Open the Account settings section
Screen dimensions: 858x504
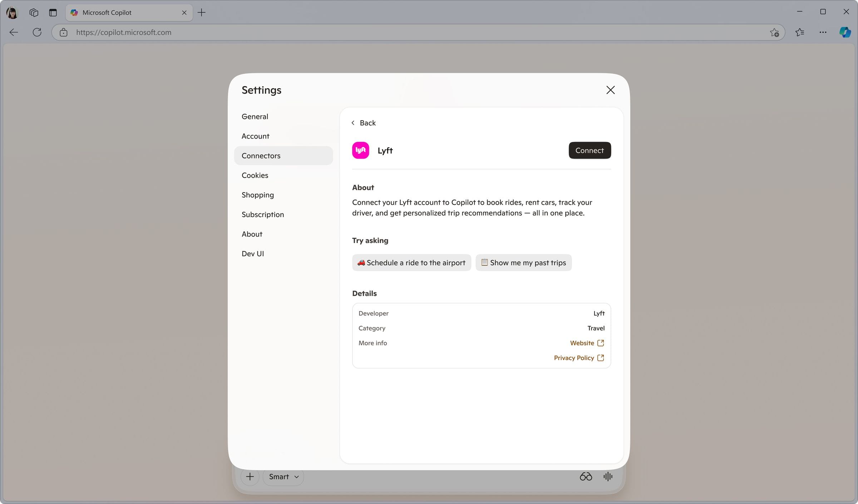click(283, 136)
